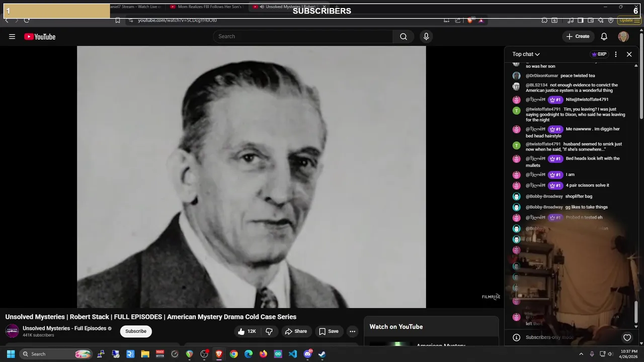Focus the YouTube Search input field
The height and width of the screenshot is (362, 644).
[x=303, y=37]
